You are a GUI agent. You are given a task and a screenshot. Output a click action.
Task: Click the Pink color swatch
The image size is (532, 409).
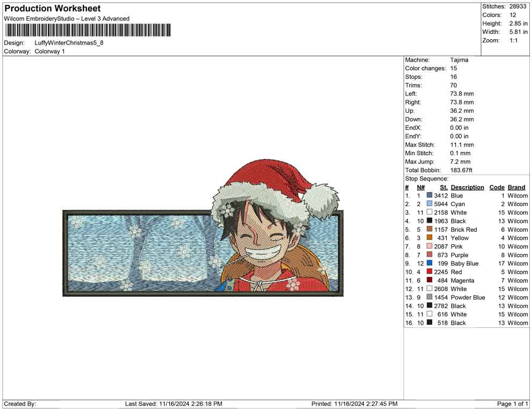(x=429, y=246)
